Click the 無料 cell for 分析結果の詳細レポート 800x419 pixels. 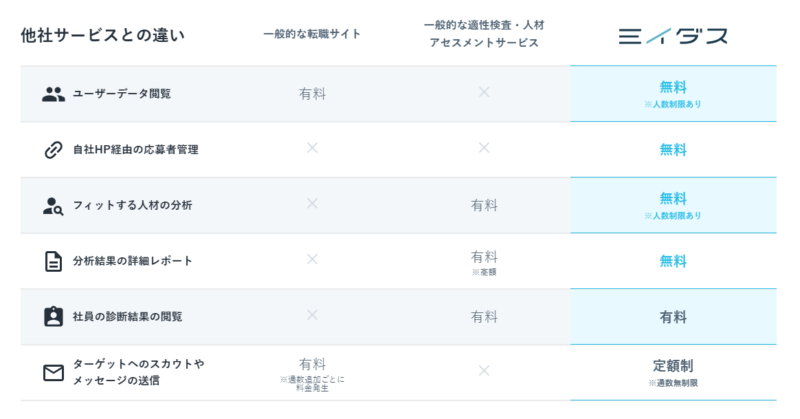pos(673,261)
